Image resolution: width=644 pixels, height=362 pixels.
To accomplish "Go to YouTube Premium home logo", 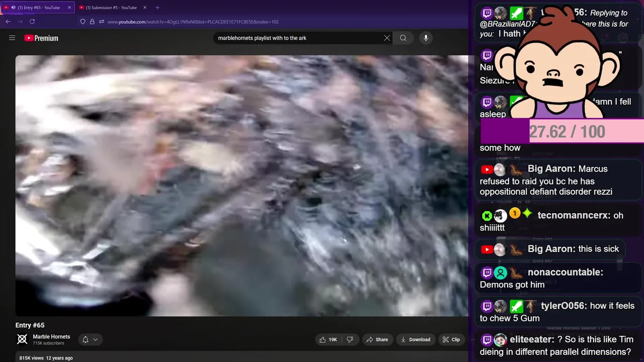I will pyautogui.click(x=41, y=38).
